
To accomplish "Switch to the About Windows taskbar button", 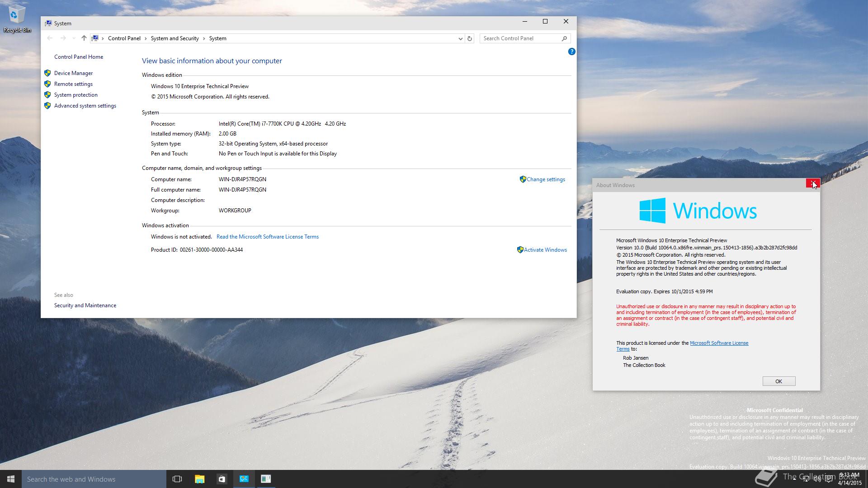I will tap(266, 479).
